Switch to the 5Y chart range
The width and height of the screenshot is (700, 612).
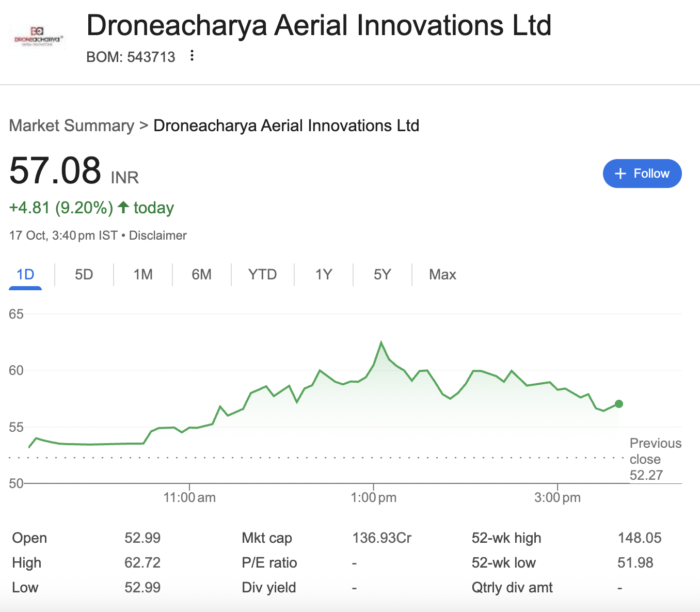coord(382,274)
